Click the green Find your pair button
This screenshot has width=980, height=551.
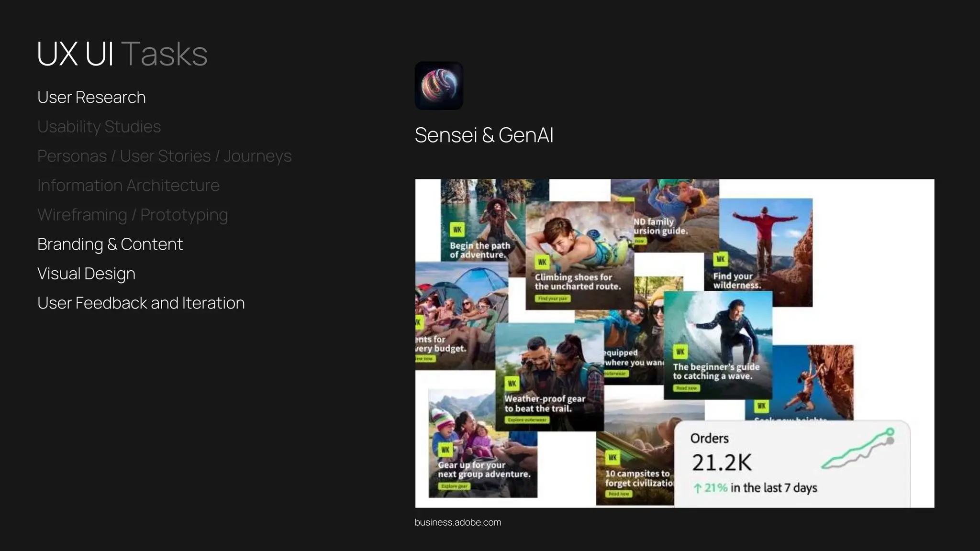552,298
